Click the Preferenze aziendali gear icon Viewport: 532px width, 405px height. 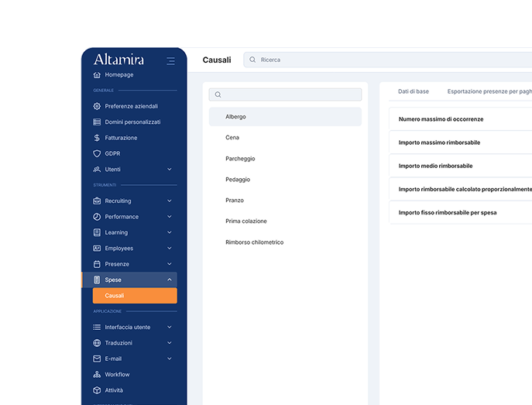pyautogui.click(x=97, y=106)
